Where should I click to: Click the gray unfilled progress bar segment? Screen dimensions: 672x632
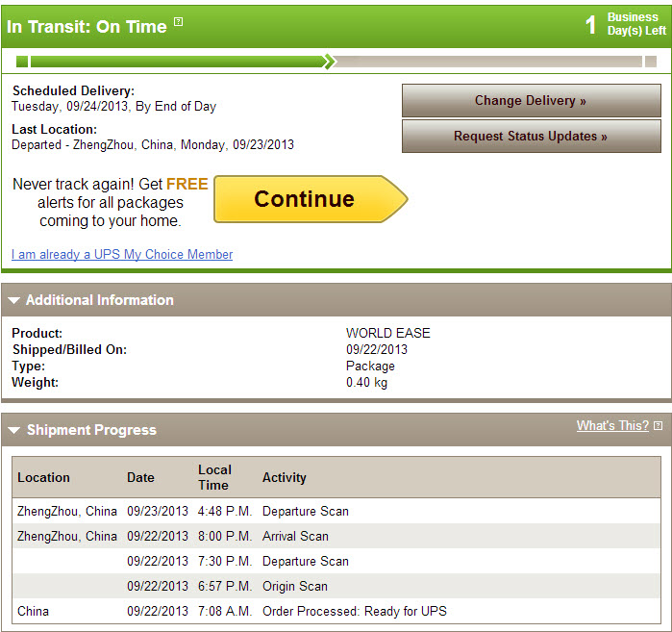pos(488,62)
